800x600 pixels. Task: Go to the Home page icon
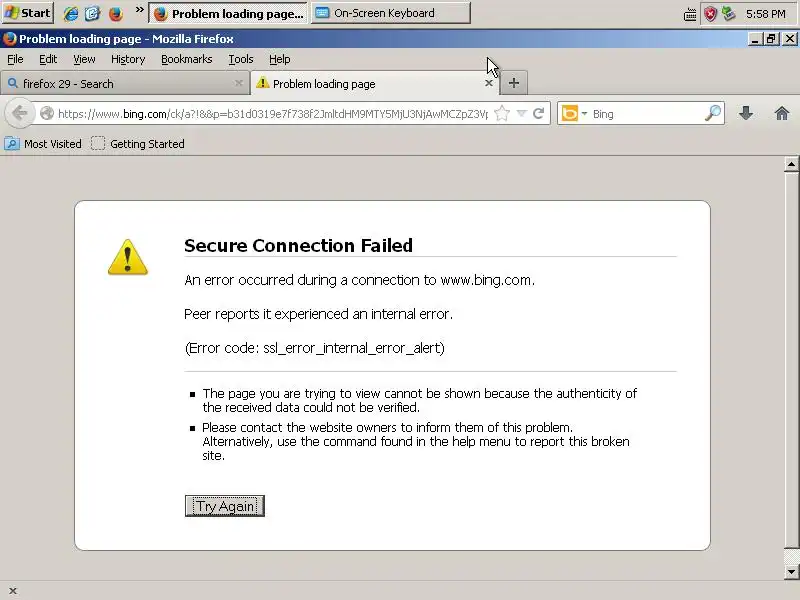[782, 113]
